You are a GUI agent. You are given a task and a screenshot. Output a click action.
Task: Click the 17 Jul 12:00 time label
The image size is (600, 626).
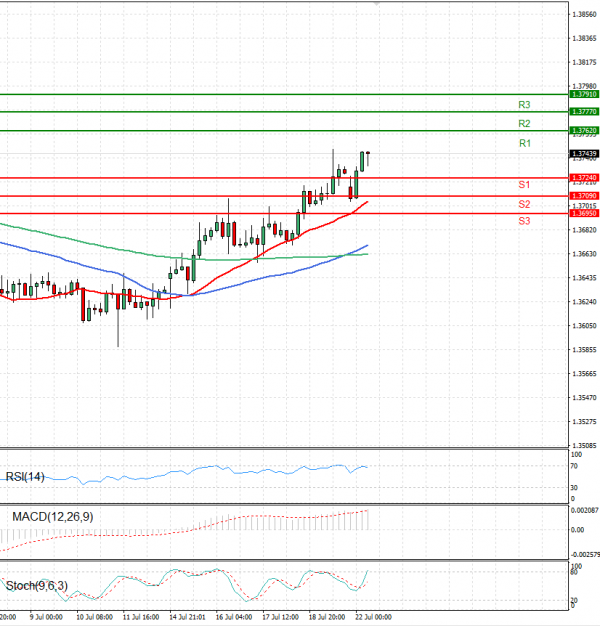280,617
